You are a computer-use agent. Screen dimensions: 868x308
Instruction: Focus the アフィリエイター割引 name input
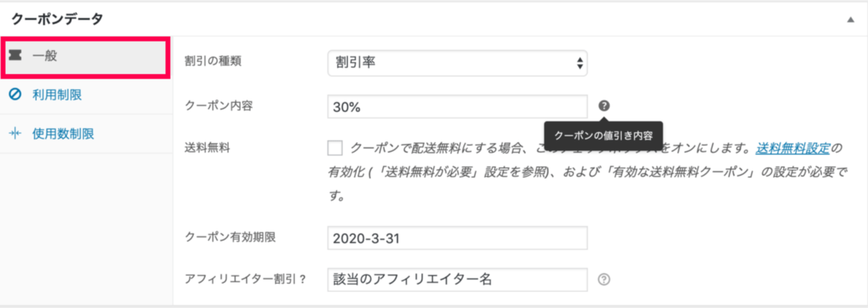(456, 279)
